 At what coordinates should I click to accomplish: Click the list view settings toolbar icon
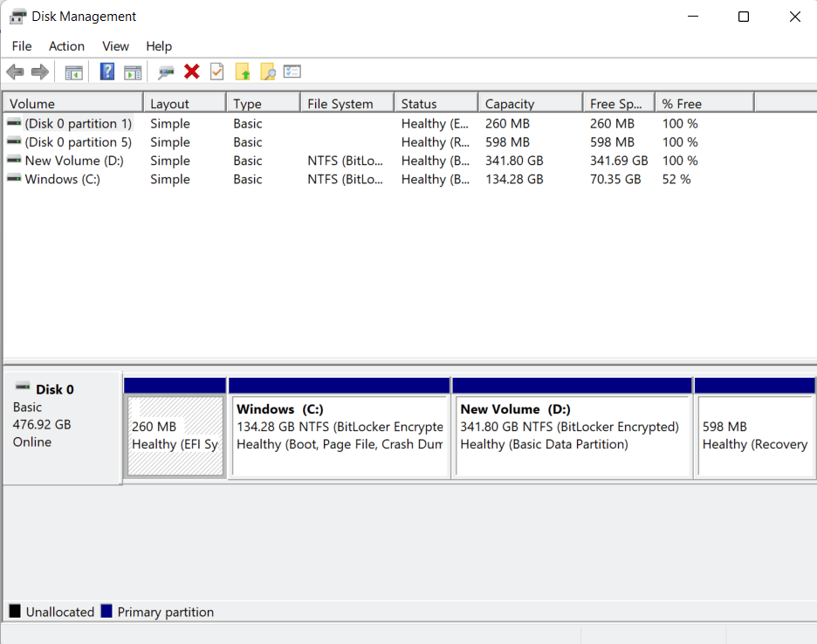tap(292, 72)
